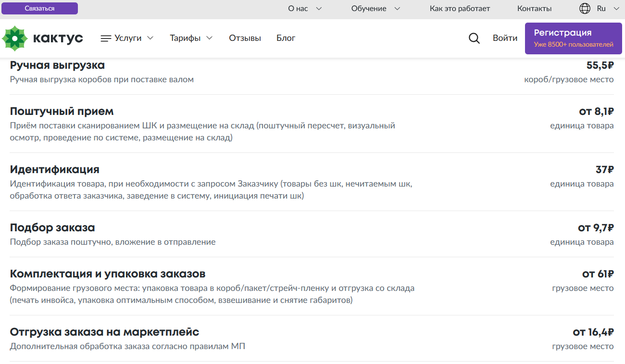Open the Отзывы menu item
Screen dimensions: 625x364
pyautogui.click(x=245, y=38)
